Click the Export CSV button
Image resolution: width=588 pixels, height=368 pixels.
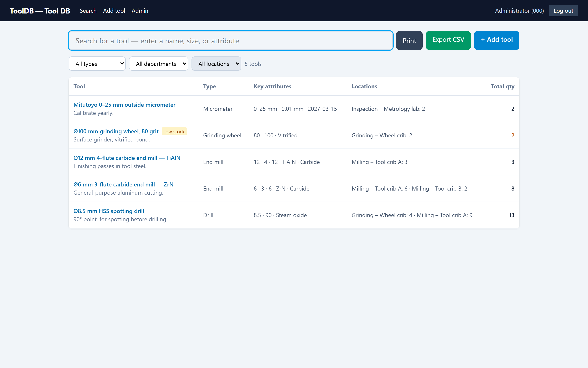[448, 40]
